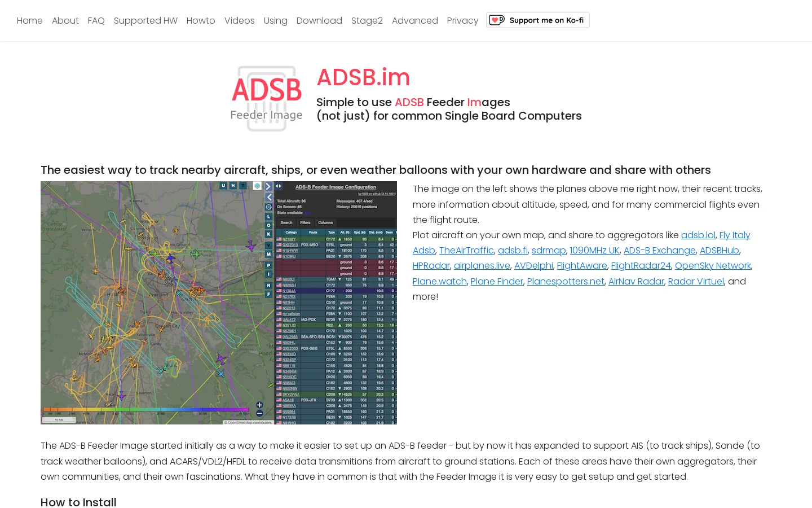Follow the 1090MHz UK link
812x508 pixels.
[594, 250]
